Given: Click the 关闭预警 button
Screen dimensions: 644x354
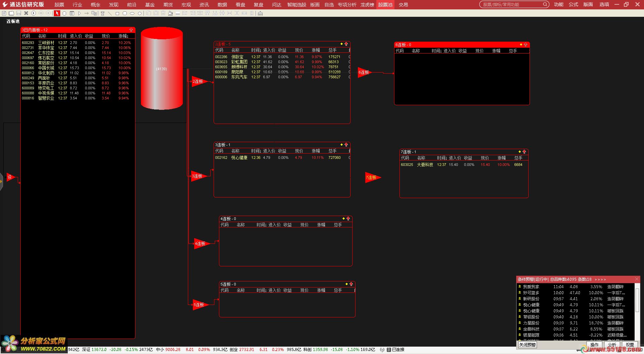Looking at the screenshot, I should point(527,345).
